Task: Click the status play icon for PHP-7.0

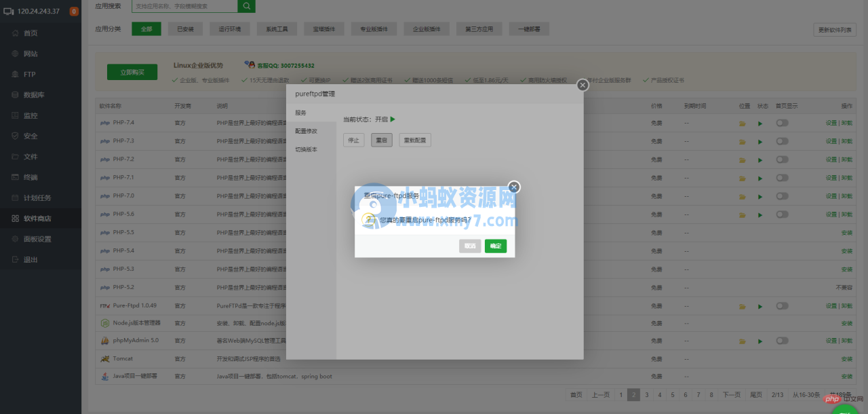Action: (760, 196)
